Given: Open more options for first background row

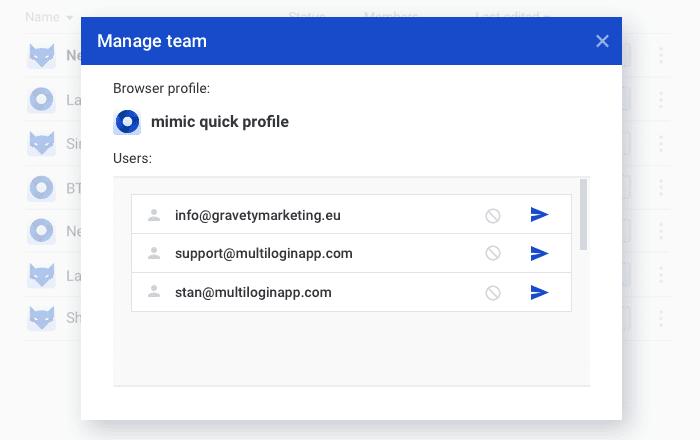Looking at the screenshot, I should [661, 55].
